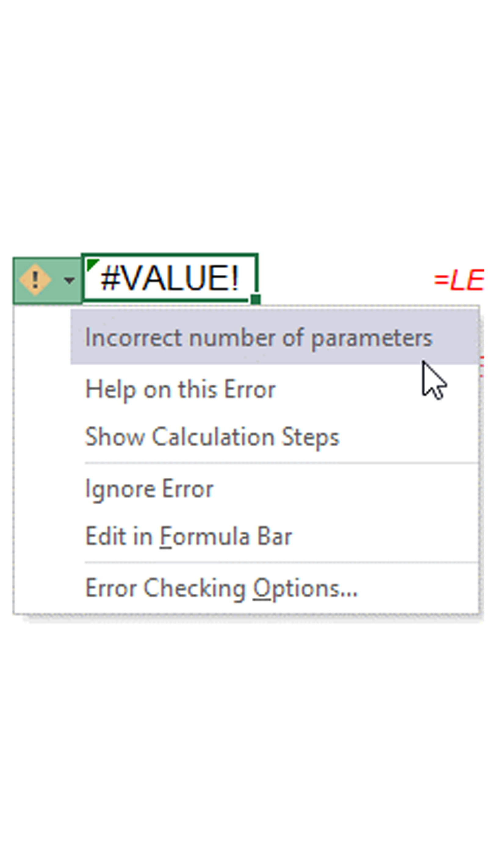Image resolution: width=488 pixels, height=868 pixels.
Task: Click the fill handle on the selected cell
Action: tap(256, 299)
